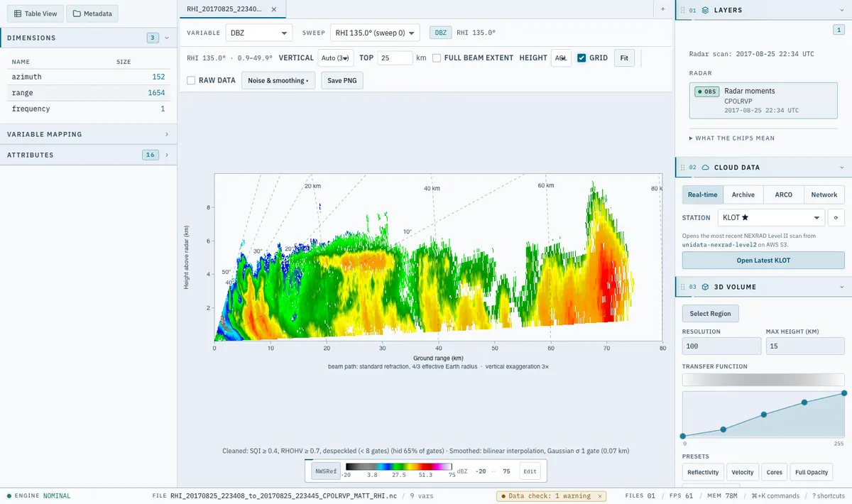852x504 pixels.
Task: Open the Variable dropdown showing DBZ
Action: pyautogui.click(x=258, y=33)
